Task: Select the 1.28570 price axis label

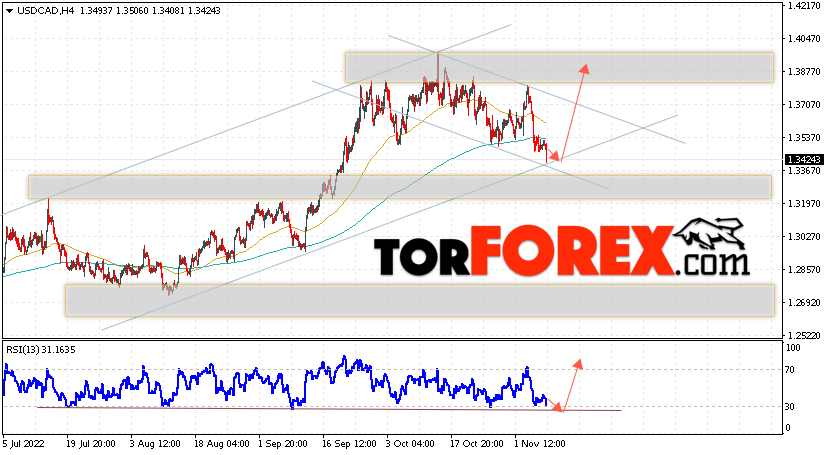Action: pyautogui.click(x=803, y=270)
